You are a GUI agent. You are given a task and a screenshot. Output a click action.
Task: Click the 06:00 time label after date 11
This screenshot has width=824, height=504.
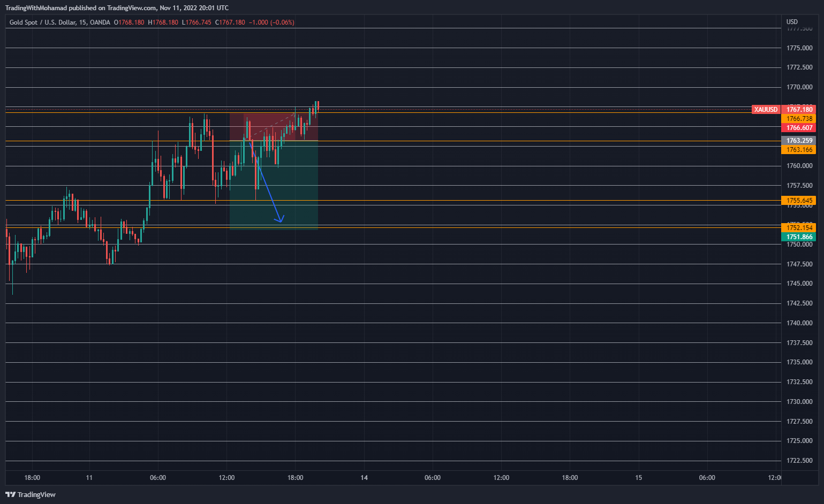click(x=158, y=478)
